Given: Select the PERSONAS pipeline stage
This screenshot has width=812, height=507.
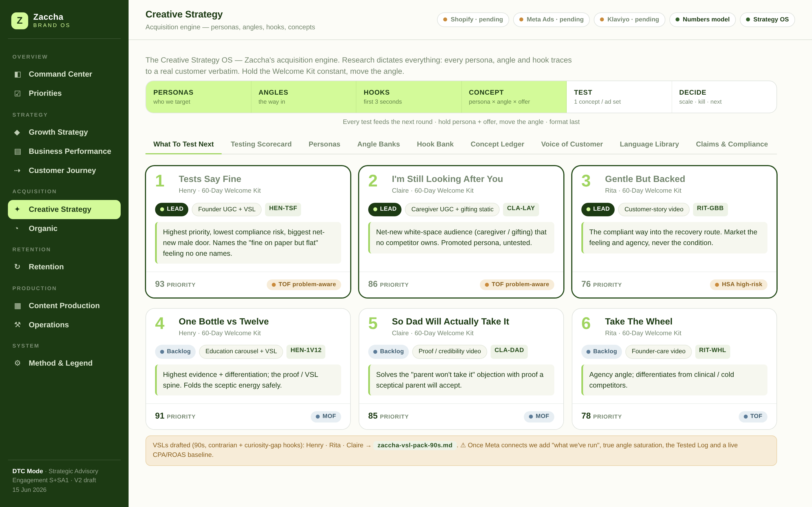Looking at the screenshot, I should (198, 97).
